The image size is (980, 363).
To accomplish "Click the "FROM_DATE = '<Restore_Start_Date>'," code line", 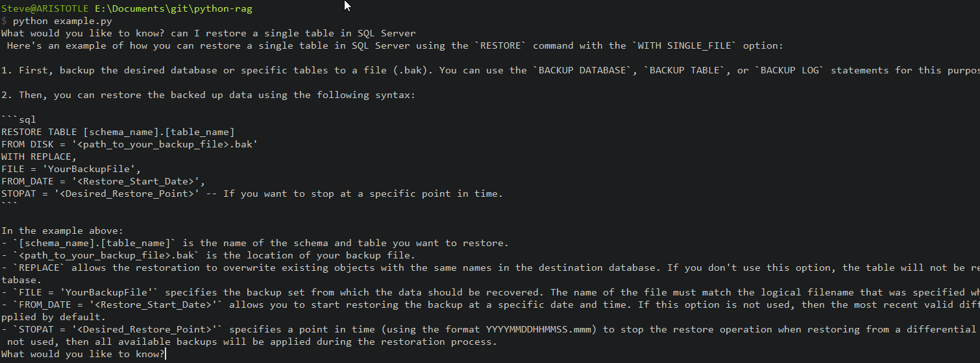I will 104,181.
